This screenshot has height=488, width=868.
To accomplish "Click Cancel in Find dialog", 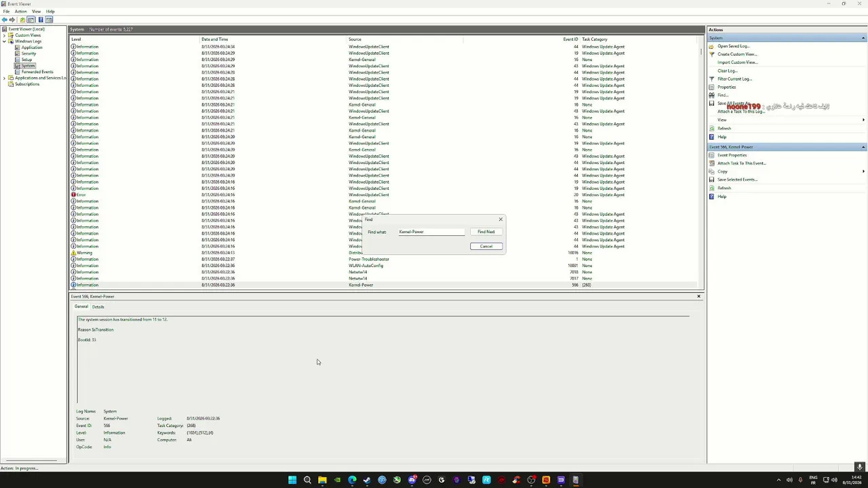I will pos(486,246).
